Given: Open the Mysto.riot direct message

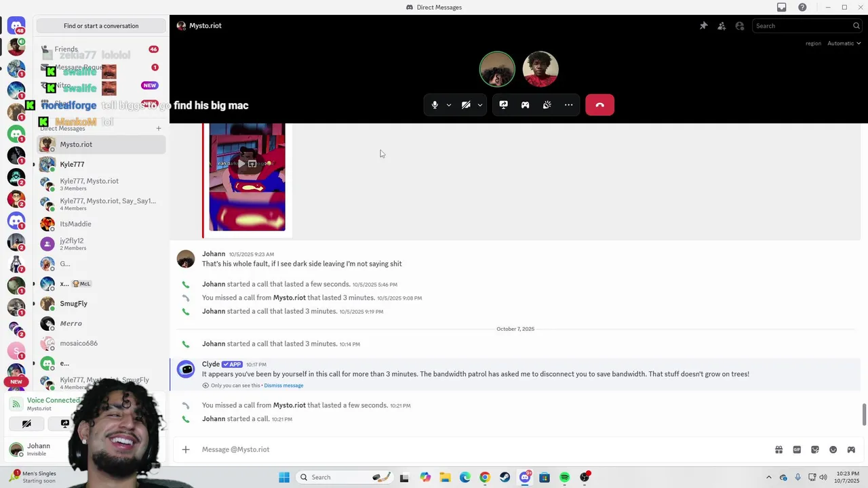Looking at the screenshot, I should (x=101, y=144).
